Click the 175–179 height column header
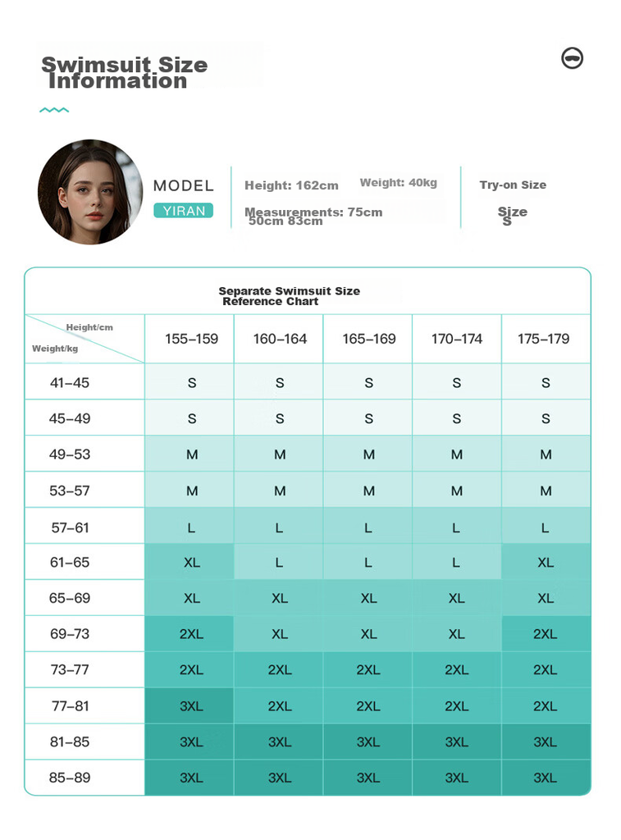 (546, 339)
